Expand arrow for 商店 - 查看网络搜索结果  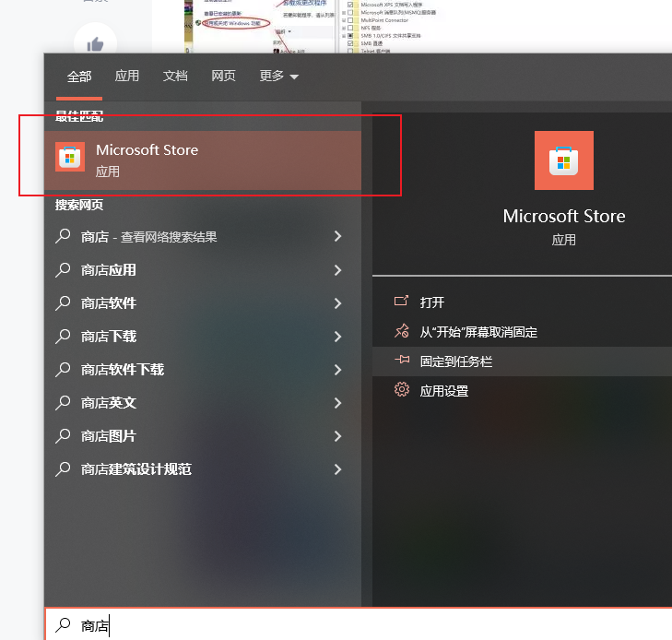coord(337,236)
